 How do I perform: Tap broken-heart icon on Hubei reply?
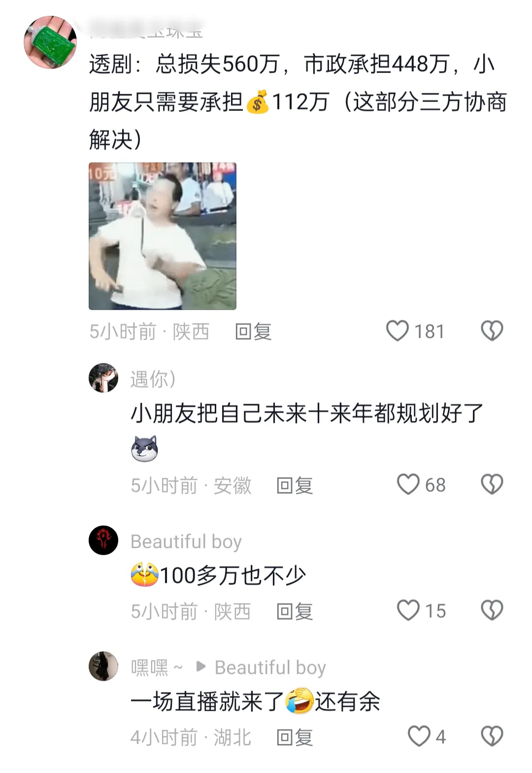pyautogui.click(x=492, y=737)
